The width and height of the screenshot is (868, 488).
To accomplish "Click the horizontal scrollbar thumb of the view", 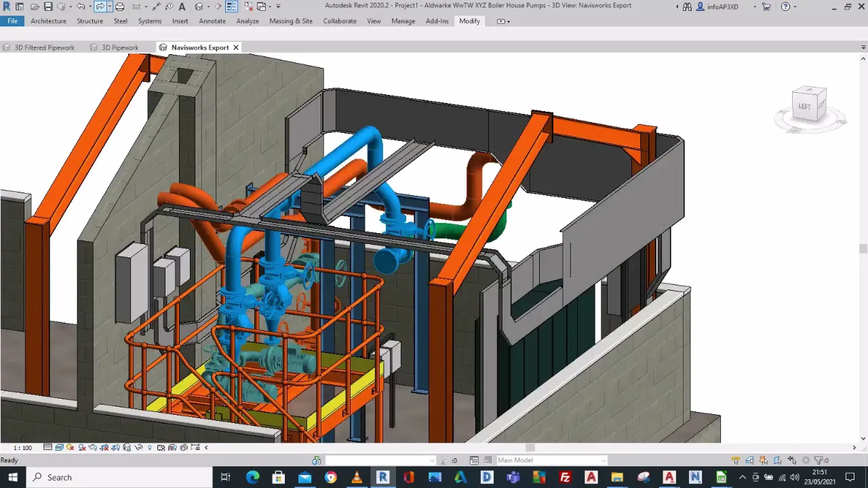I will point(530,447).
